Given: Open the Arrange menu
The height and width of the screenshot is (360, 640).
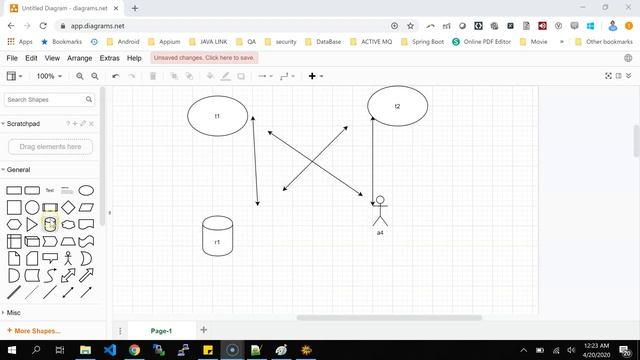Looking at the screenshot, I should 80,58.
